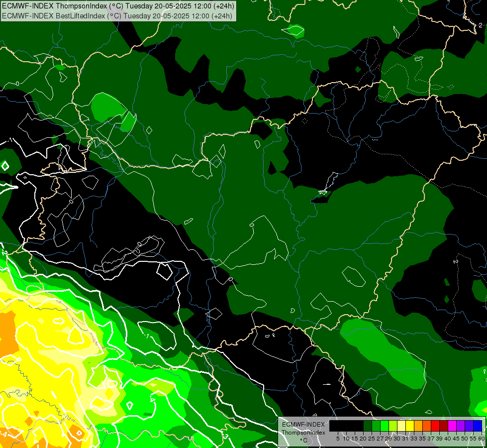Screen dimensions: 487x448
Task: Click the yellow-green 29-30 legend swatch
Action: point(393,426)
